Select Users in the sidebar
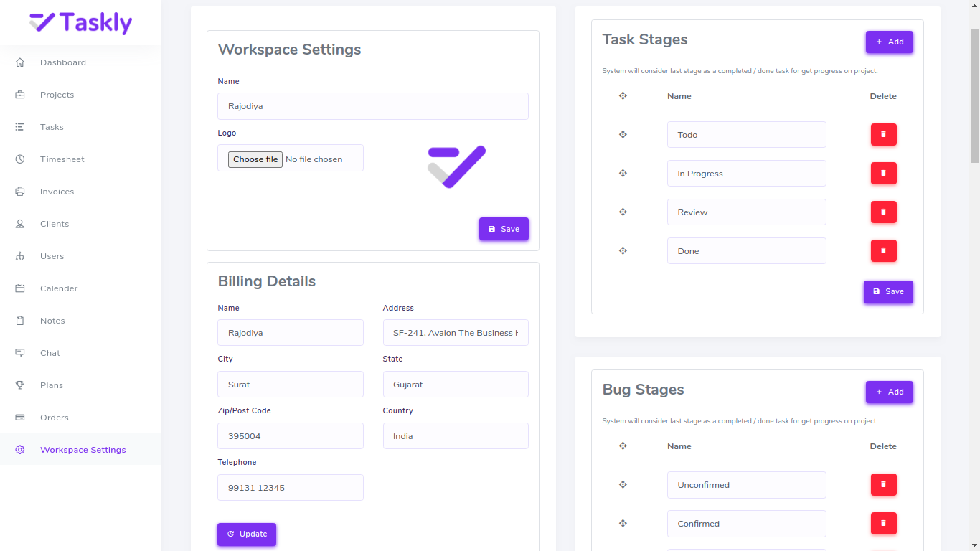 (x=52, y=256)
